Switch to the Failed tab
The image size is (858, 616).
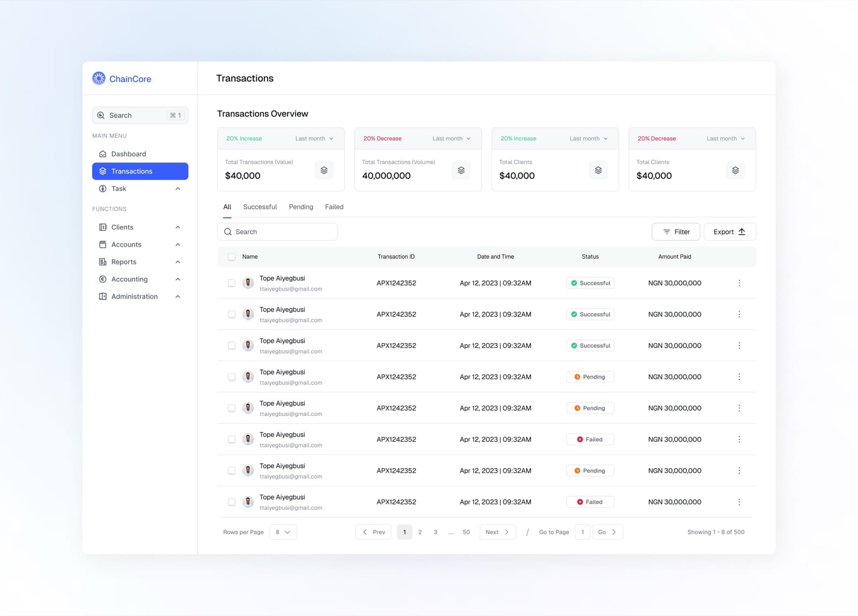point(334,207)
